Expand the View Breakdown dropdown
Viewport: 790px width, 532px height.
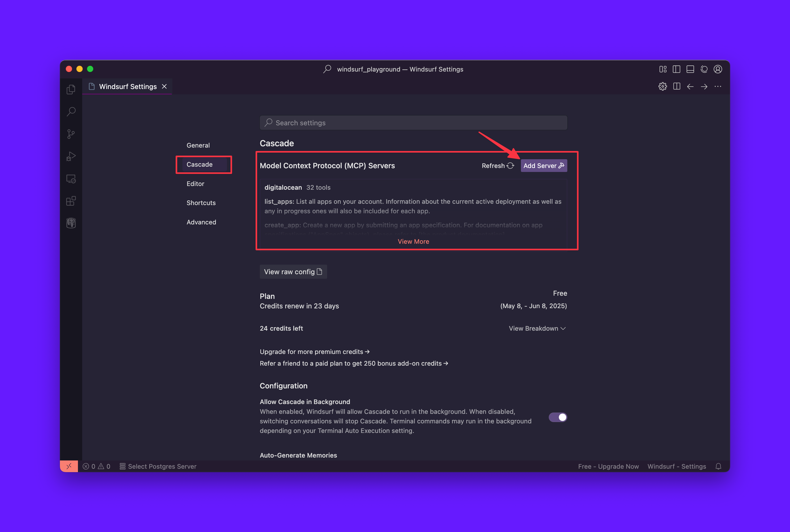[537, 329]
